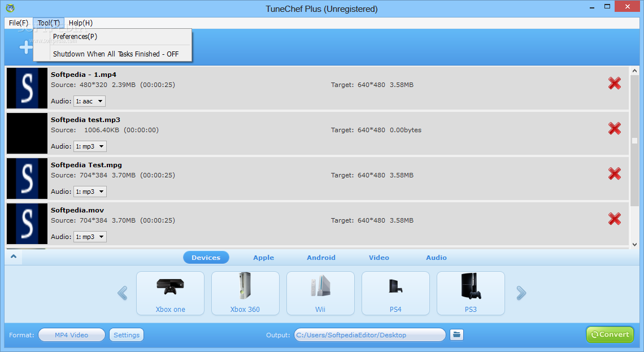Open audio dropdown for Softpedia.mov
The height and width of the screenshot is (352, 644).
tap(90, 237)
